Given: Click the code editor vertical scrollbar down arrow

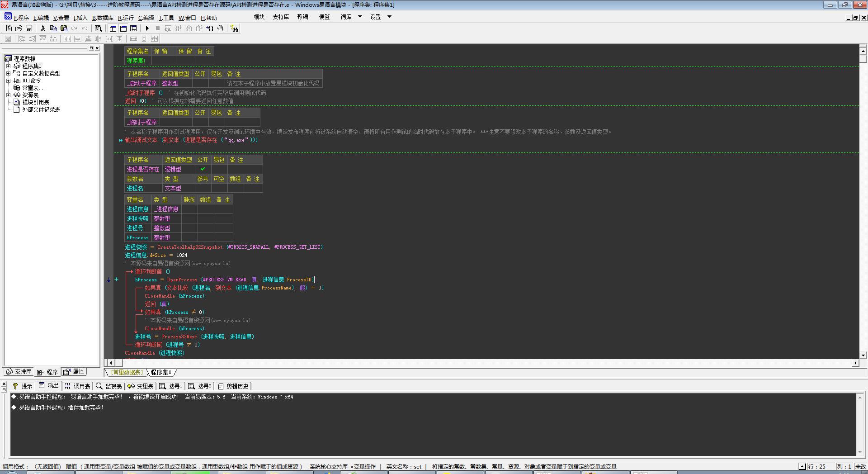Looking at the screenshot, I should (x=863, y=355).
